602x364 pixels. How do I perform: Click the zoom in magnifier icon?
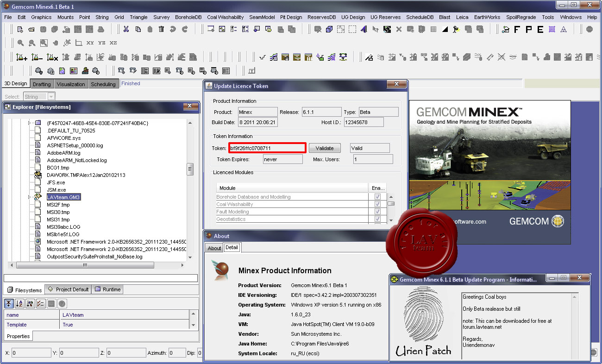pyautogui.click(x=20, y=43)
